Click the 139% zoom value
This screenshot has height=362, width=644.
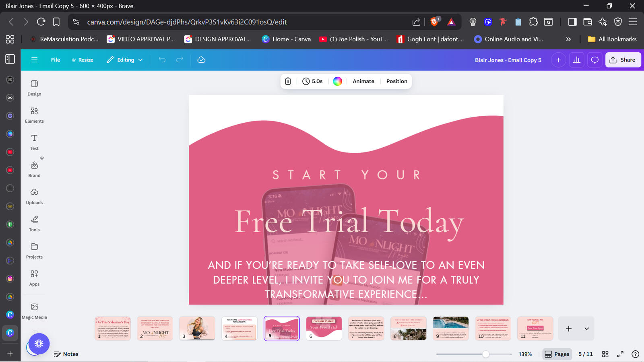[x=525, y=354]
